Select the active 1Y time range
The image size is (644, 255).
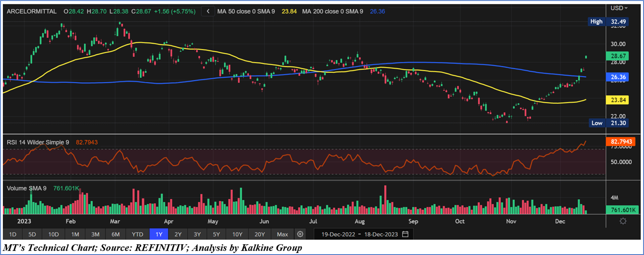(x=159, y=234)
